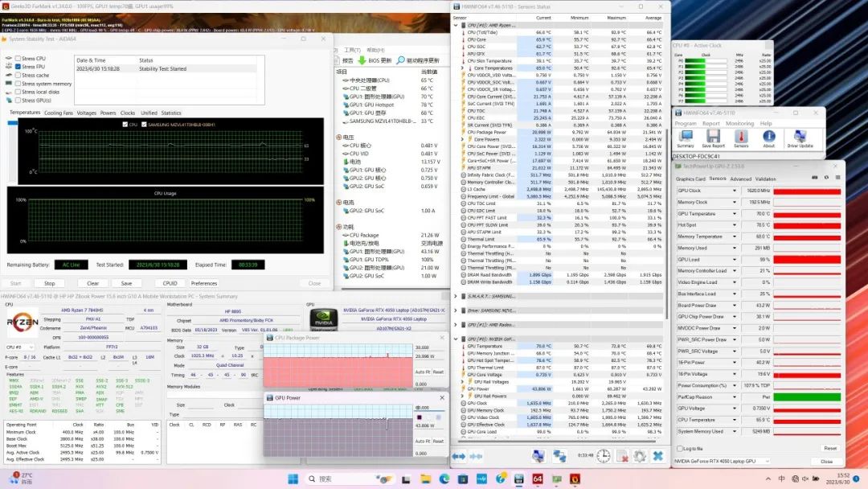This screenshot has width=868, height=489.
Task: Click the Preferences button in AIDA64
Action: coord(203,283)
